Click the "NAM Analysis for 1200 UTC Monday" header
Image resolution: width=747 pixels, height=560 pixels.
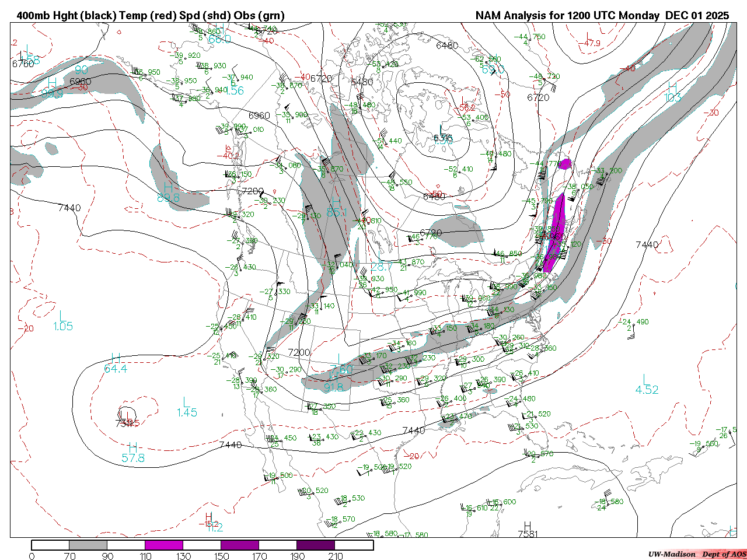568,16
